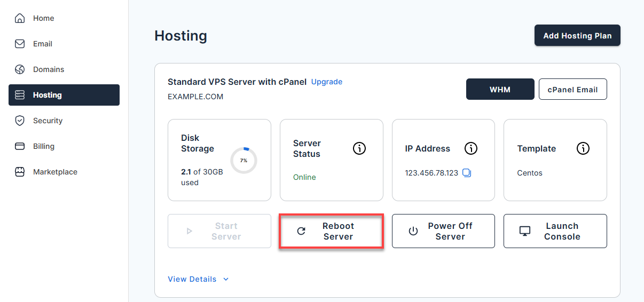Click the 123.456.78.123 IP text
This screenshot has height=302, width=644.
(431, 173)
